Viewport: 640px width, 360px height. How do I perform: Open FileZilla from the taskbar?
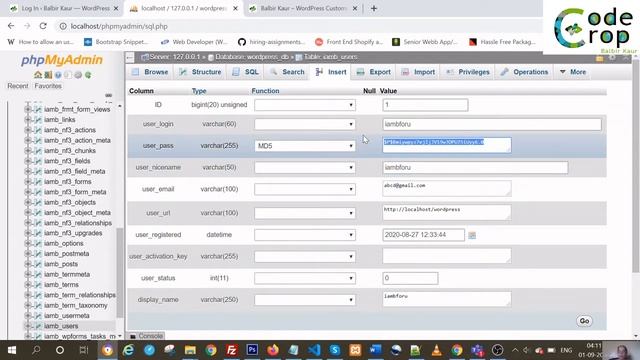pyautogui.click(x=231, y=350)
